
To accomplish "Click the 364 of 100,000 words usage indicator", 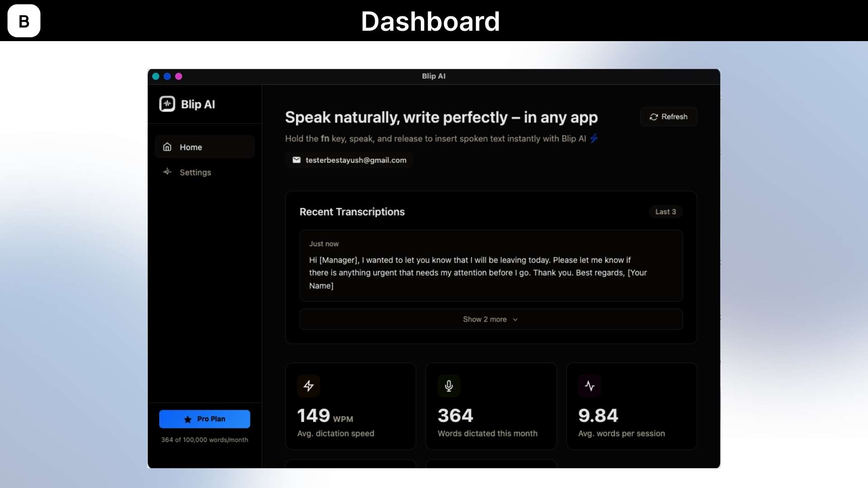I will [x=204, y=440].
